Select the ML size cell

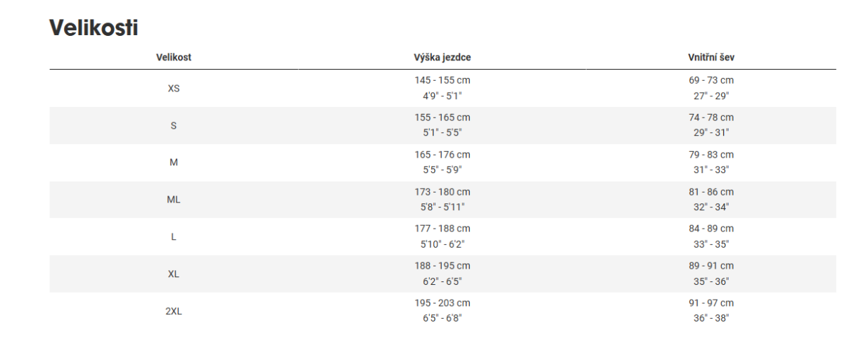point(174,200)
